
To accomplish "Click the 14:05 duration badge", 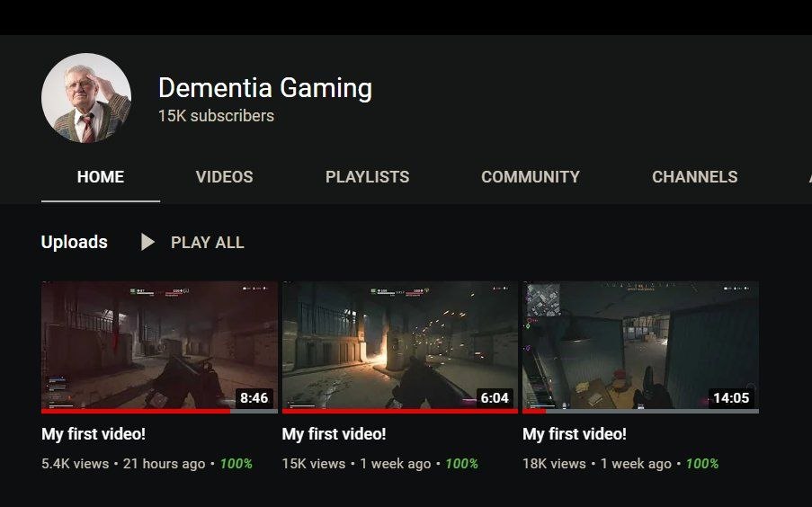I will 731,397.
